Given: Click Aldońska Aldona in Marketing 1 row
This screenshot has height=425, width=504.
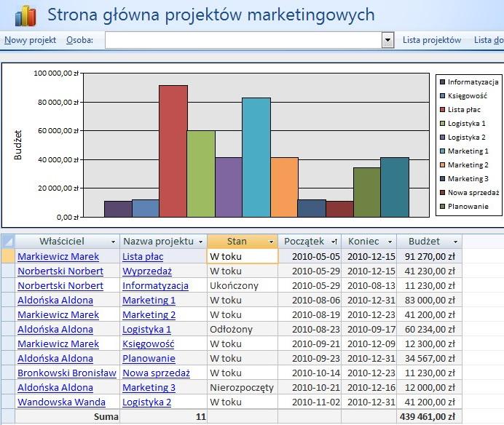Looking at the screenshot, I should pyautogui.click(x=55, y=301).
